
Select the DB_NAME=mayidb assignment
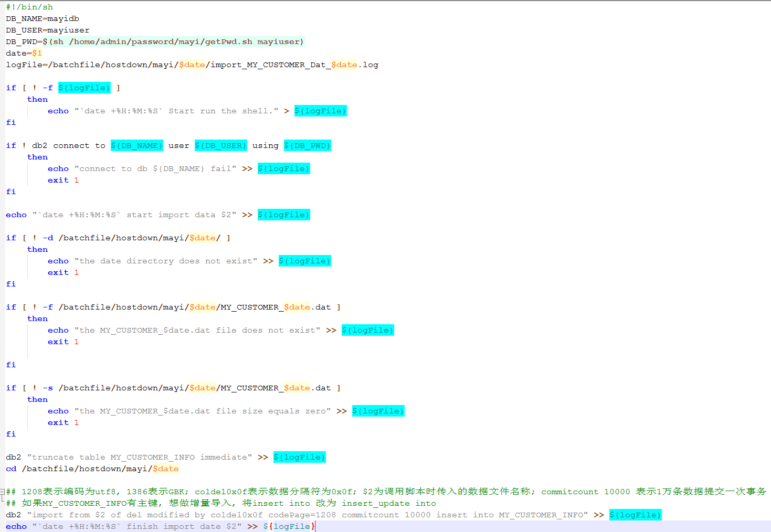pos(43,18)
